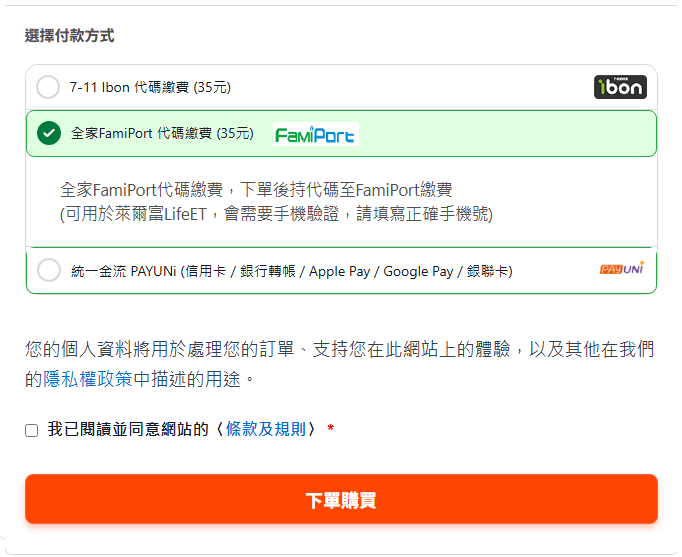Click the green checkmark on FamiPort option

(x=48, y=133)
